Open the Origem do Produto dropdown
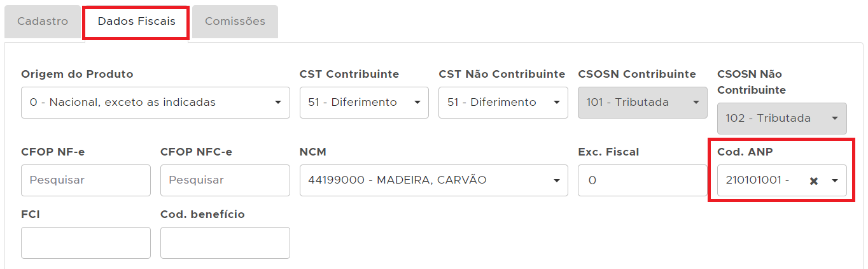The width and height of the screenshot is (868, 269). coord(155,103)
